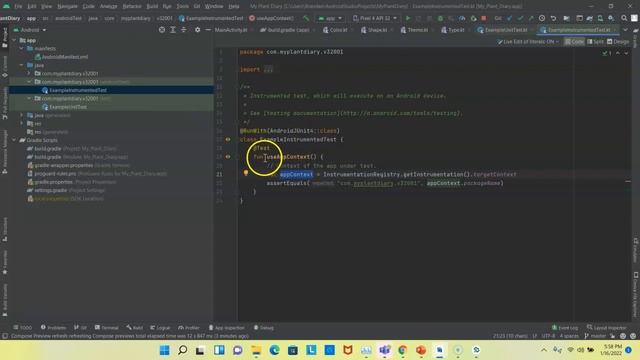Open the File menu
640x360 pixels.
point(18,7)
